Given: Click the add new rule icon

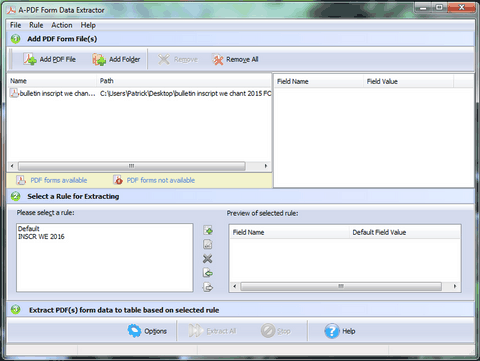Looking at the screenshot, I should pos(208,230).
